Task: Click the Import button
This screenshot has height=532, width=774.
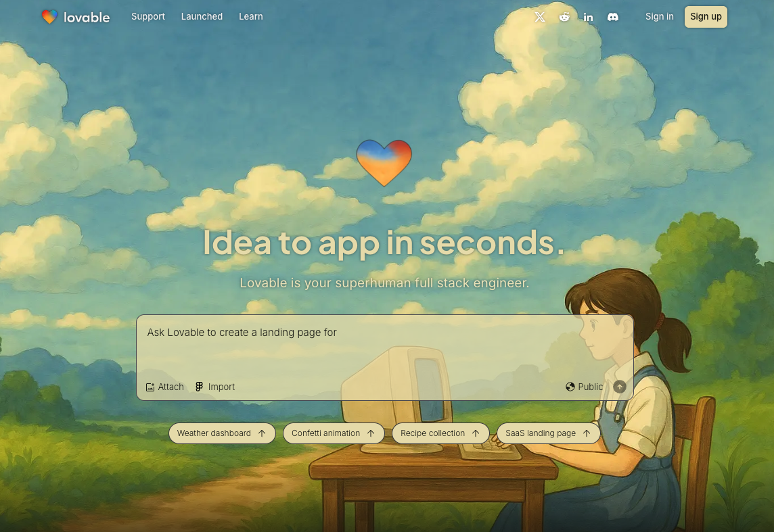Action: [x=215, y=387]
